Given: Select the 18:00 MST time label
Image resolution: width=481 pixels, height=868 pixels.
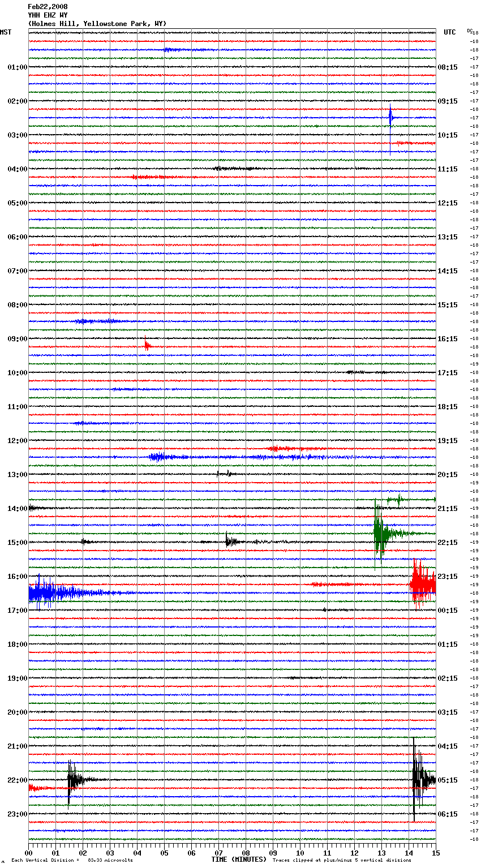Looking at the screenshot, I should [17, 644].
